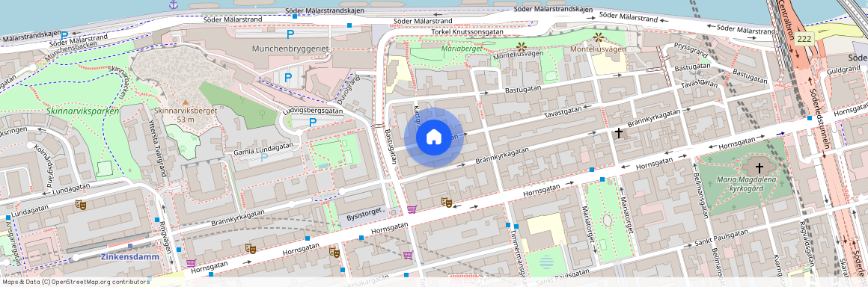
Task: Click the theater masks beside the Bysistorget shopping cart
Action: click(x=447, y=203)
